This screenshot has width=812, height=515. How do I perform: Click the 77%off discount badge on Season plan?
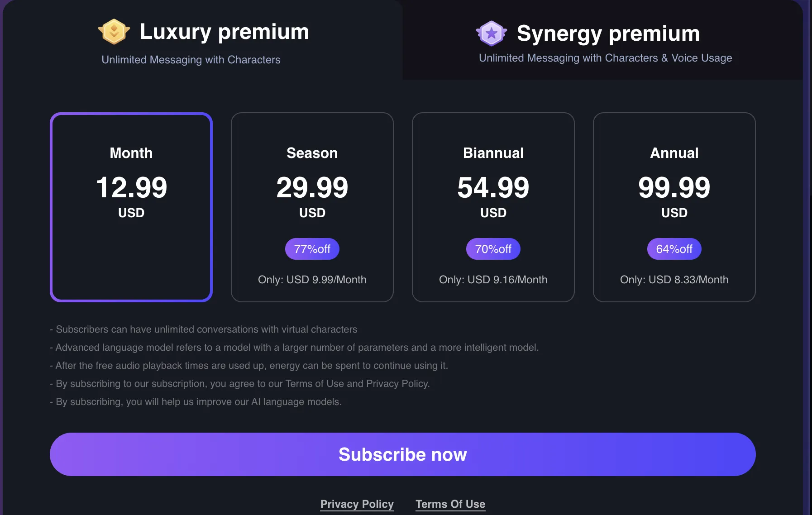tap(312, 248)
